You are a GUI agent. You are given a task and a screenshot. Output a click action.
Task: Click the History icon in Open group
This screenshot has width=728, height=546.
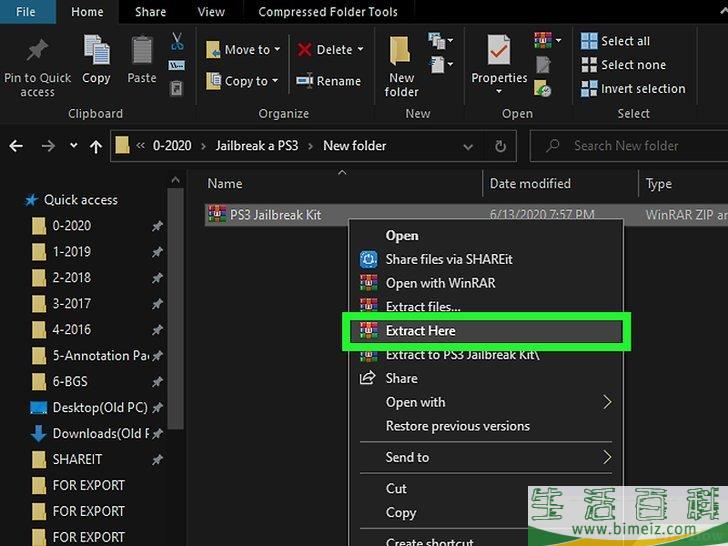click(542, 88)
